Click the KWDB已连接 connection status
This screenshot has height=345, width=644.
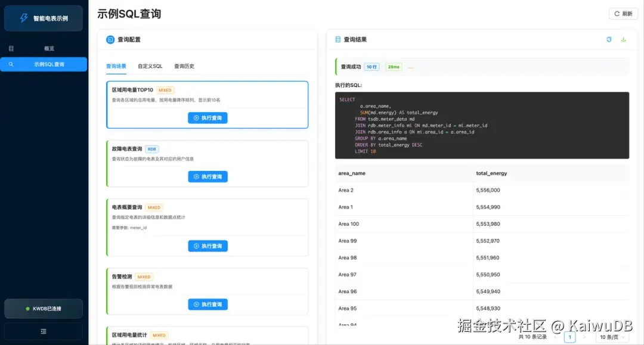pos(44,309)
